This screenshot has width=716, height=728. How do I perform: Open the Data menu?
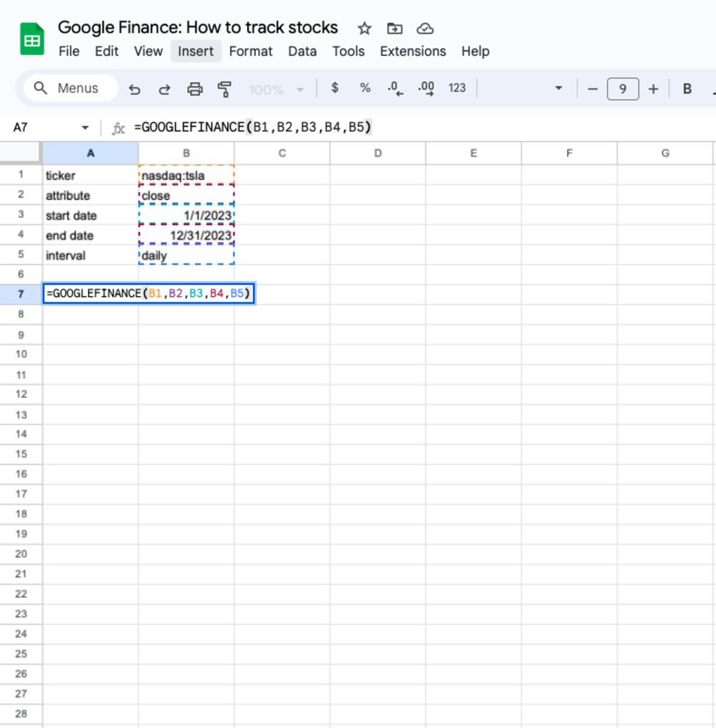click(x=302, y=51)
